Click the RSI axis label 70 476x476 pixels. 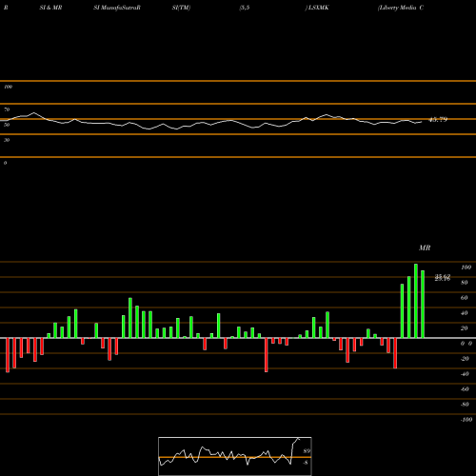click(x=7, y=109)
